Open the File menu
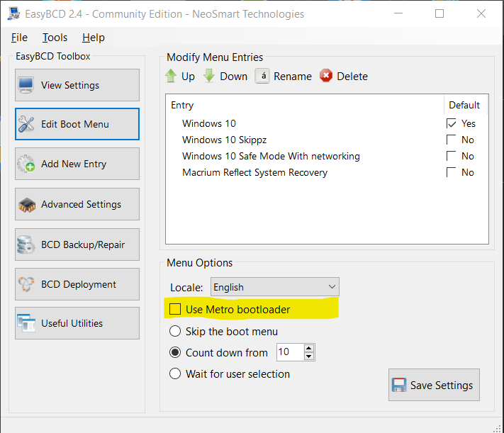This screenshot has height=433, width=504. click(x=19, y=38)
